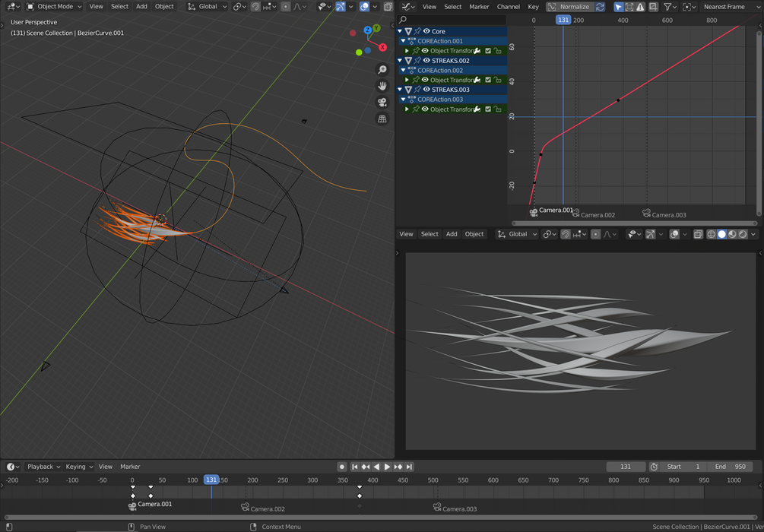Click the green Y axis gizmo ball
Screen dimensions: 764x532
coord(376,28)
